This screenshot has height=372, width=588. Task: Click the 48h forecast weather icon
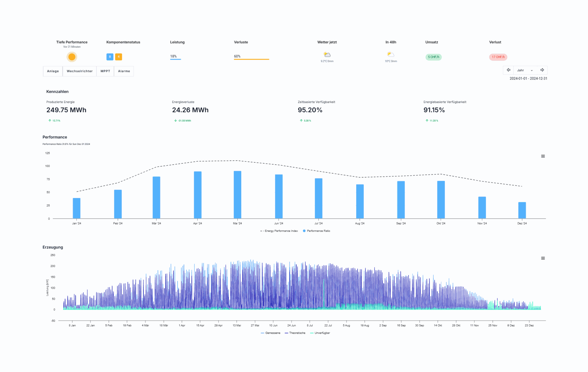pyautogui.click(x=390, y=55)
